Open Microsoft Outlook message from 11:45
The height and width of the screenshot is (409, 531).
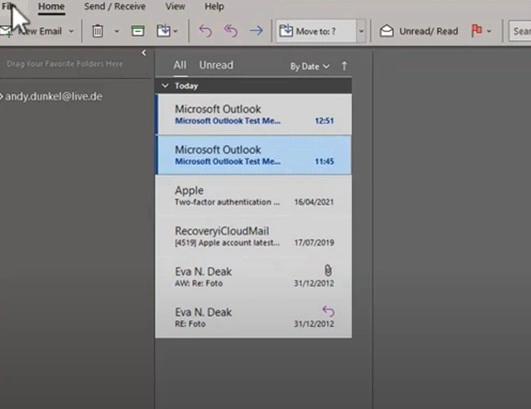click(x=253, y=155)
